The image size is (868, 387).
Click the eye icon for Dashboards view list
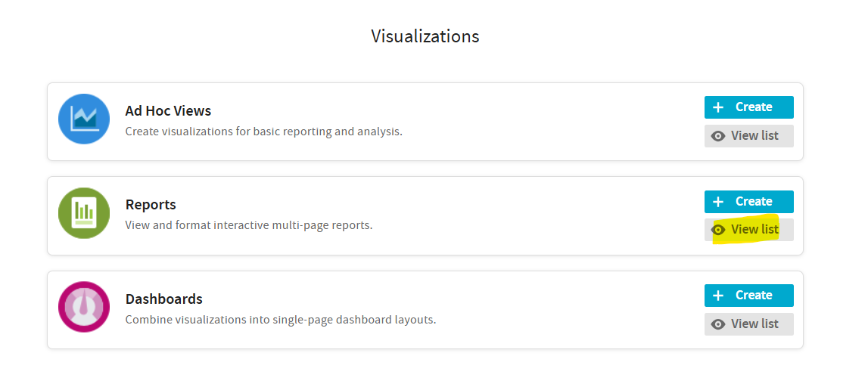pyautogui.click(x=718, y=324)
